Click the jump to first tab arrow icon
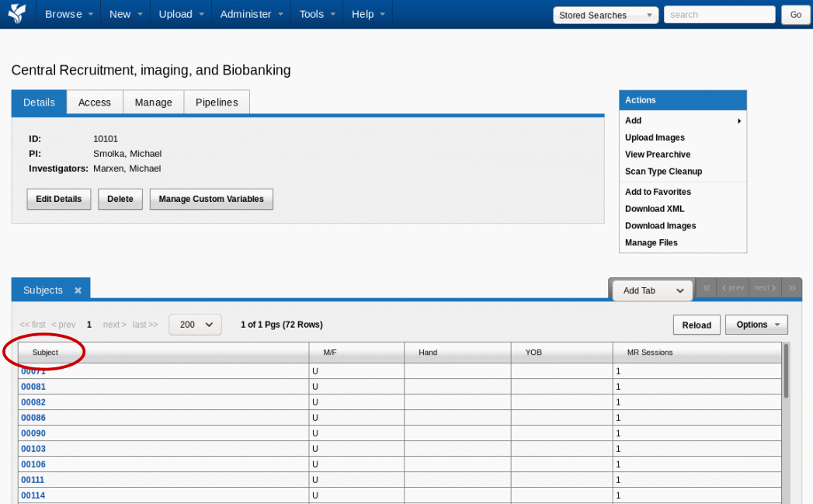The height and width of the screenshot is (504, 813). [x=707, y=288]
